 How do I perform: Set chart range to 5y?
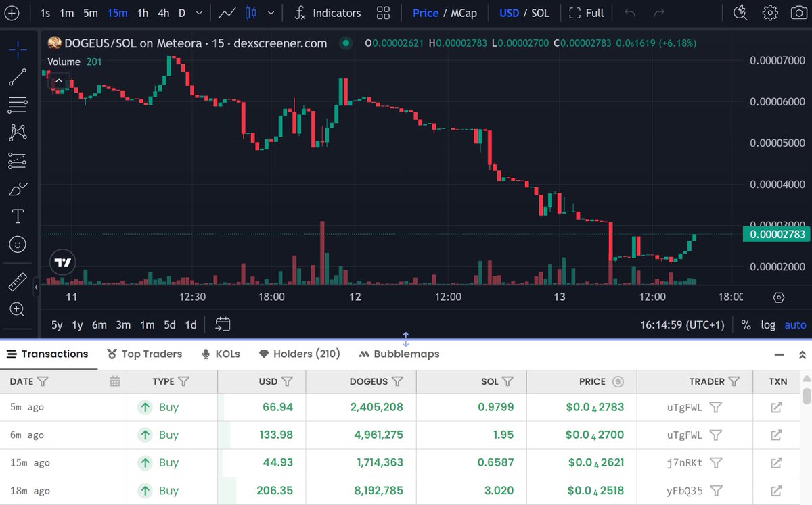tap(57, 324)
